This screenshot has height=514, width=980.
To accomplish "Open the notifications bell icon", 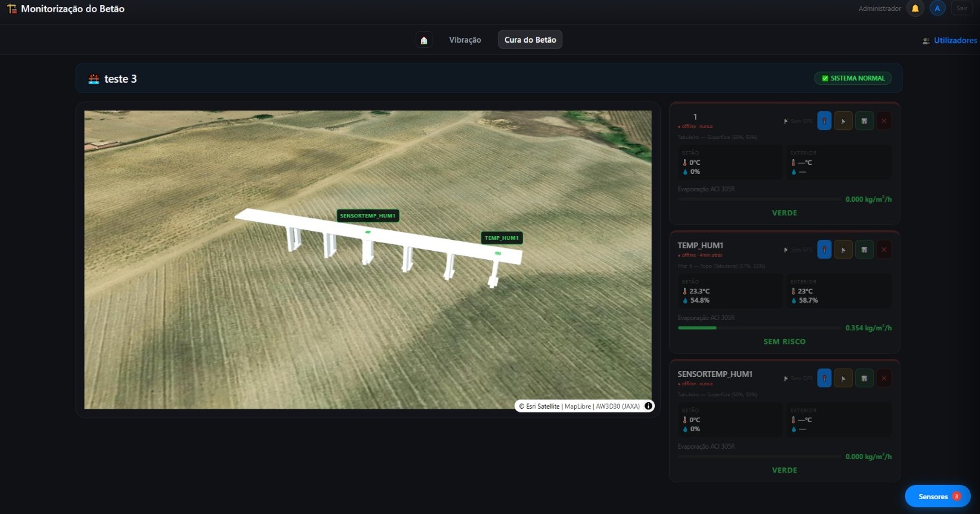I will 915,8.
